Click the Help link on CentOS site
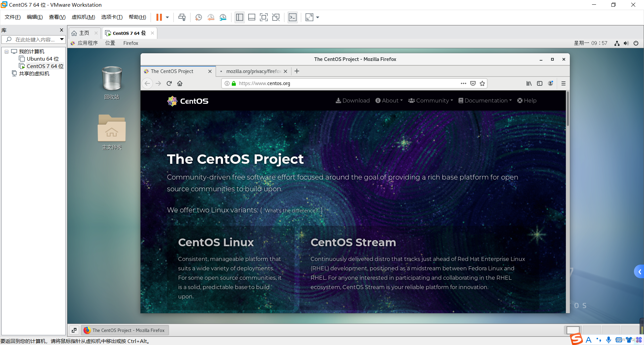Viewport: 644px width, 345px height. point(527,100)
